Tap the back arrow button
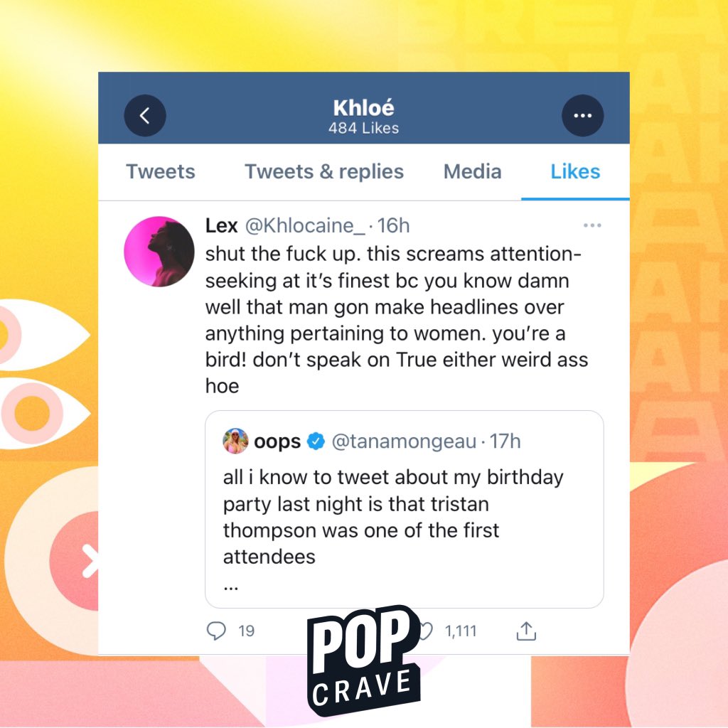The width and height of the screenshot is (728, 728). (145, 116)
